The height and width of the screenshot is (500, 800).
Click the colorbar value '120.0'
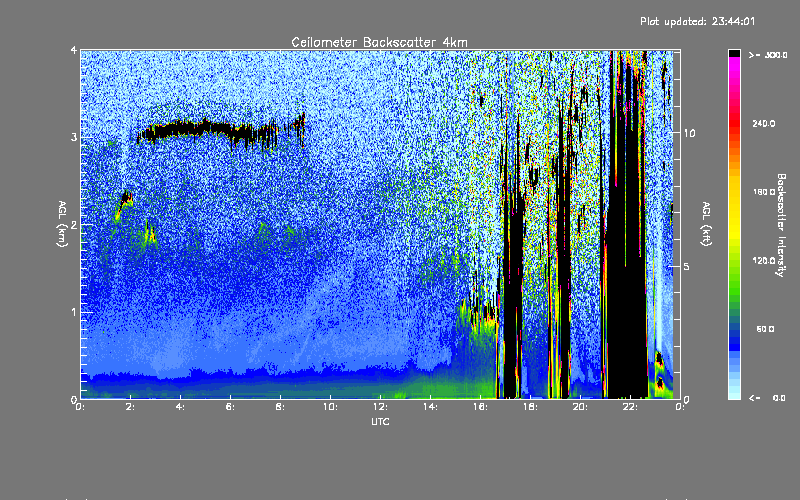pos(764,261)
